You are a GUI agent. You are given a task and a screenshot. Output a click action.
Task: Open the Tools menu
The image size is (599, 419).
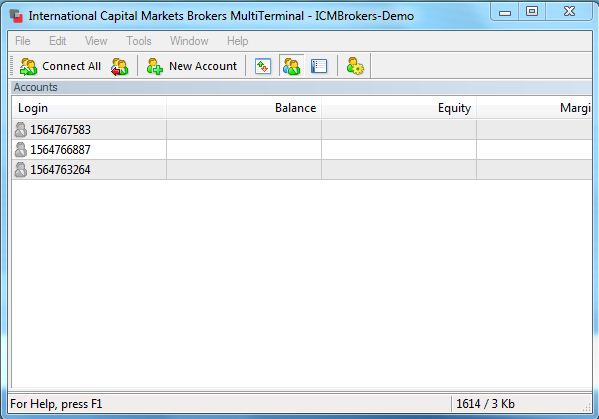[139, 41]
